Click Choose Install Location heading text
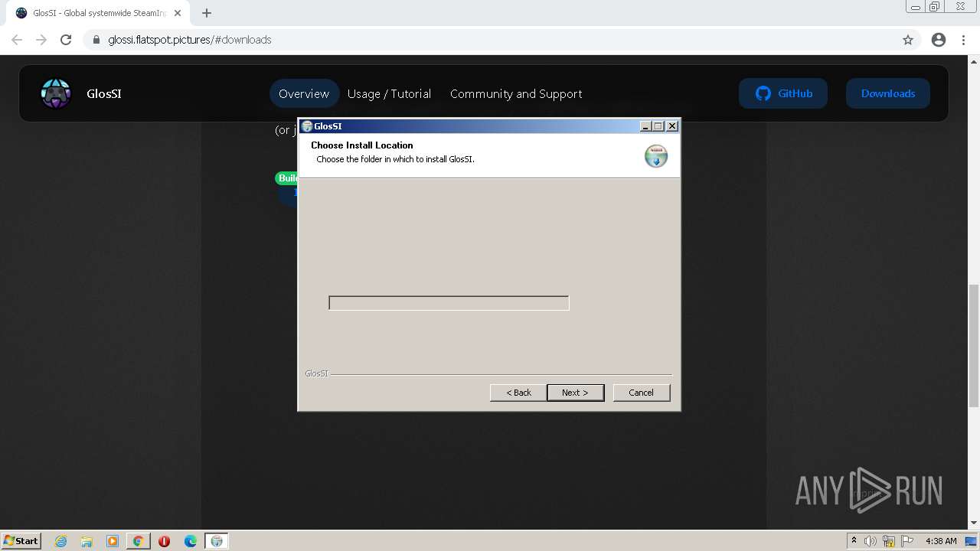980x551 pixels. point(361,145)
